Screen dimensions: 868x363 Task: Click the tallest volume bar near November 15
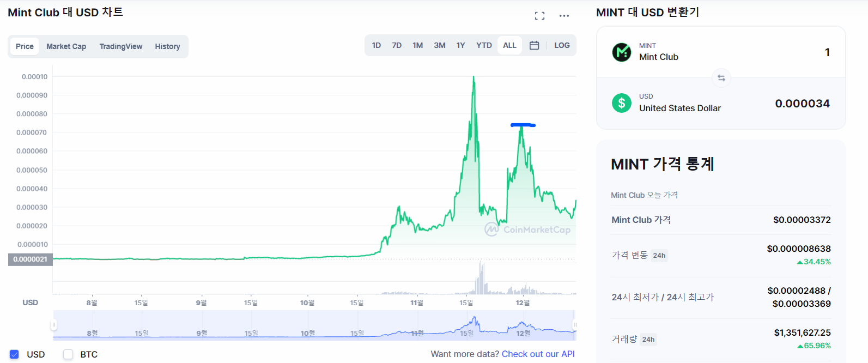tap(481, 278)
